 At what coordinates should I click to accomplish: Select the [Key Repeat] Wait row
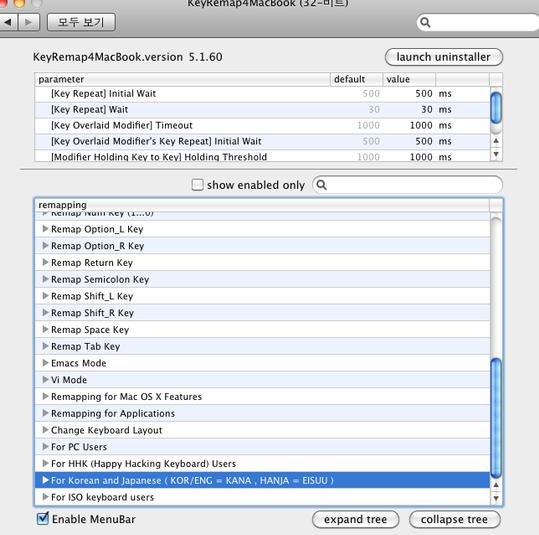point(262,110)
